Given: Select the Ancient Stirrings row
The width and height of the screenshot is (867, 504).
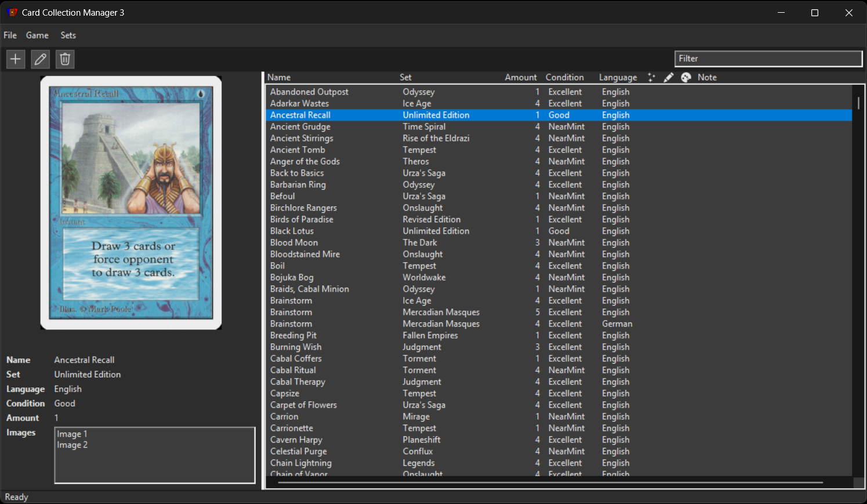Looking at the screenshot, I should [x=559, y=138].
